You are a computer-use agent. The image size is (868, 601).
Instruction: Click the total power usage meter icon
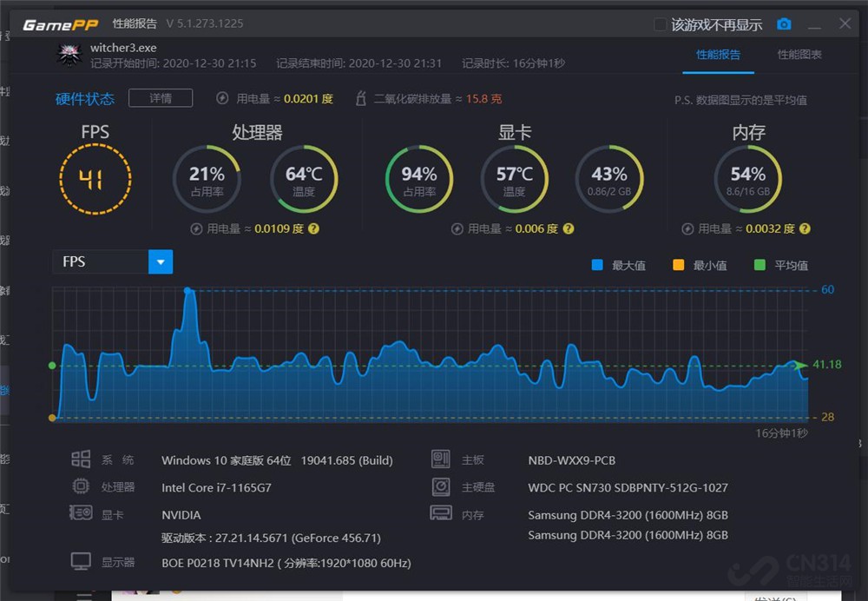click(222, 98)
